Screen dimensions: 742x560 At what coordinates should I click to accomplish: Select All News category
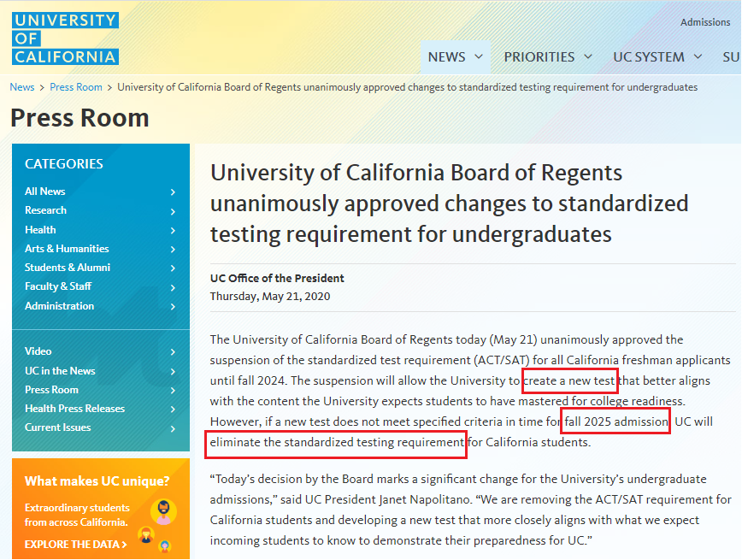tap(45, 192)
